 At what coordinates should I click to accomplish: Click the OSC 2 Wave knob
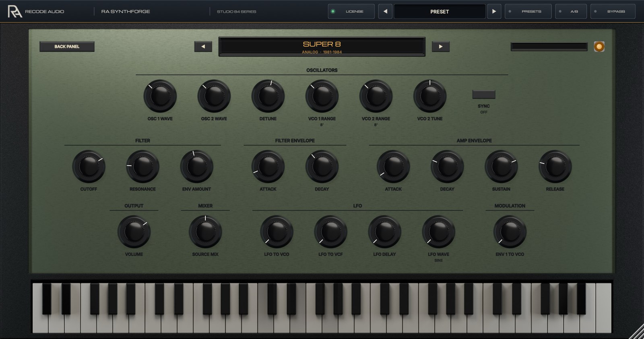click(214, 96)
